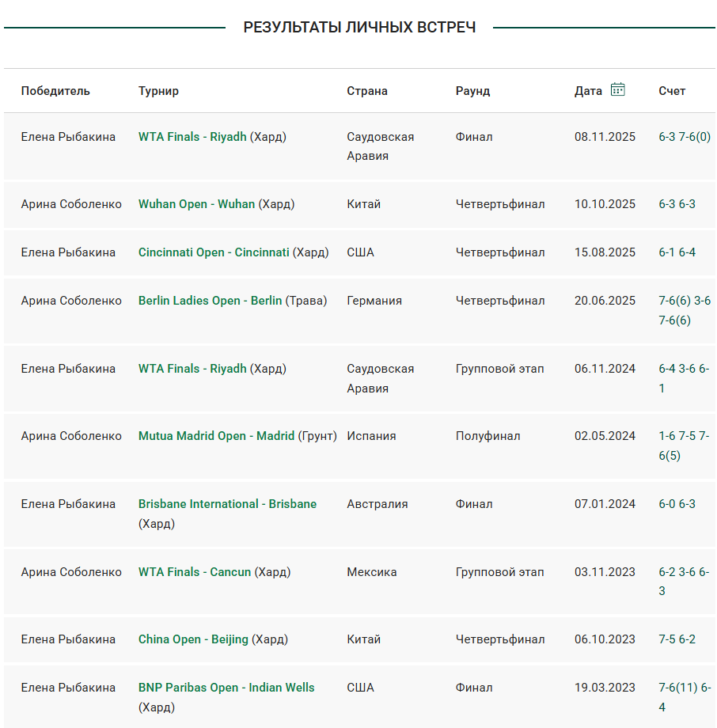Viewport: 717px width, 728px height.
Task: Open the Berlin Ladies Open - Berlin link
Action: [x=210, y=301]
